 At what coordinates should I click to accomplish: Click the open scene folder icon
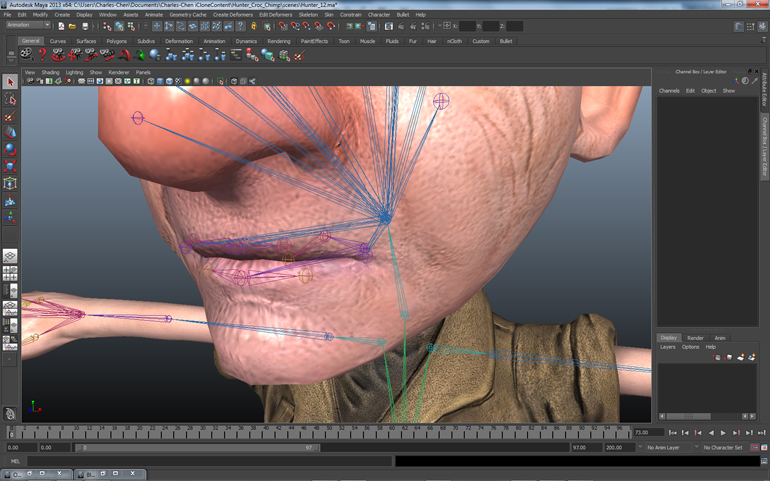(x=73, y=27)
